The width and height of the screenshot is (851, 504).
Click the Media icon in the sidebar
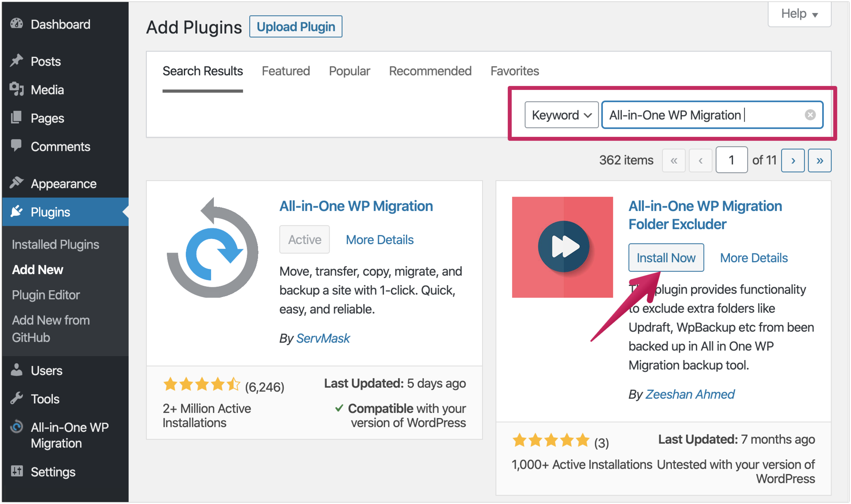tap(16, 89)
